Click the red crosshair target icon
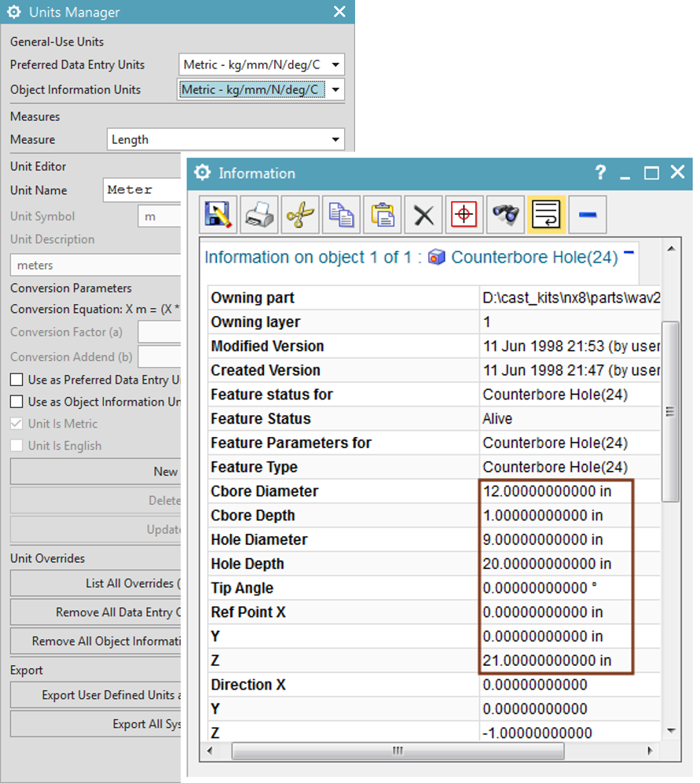Viewport: 700px width, 783px height. click(x=464, y=215)
